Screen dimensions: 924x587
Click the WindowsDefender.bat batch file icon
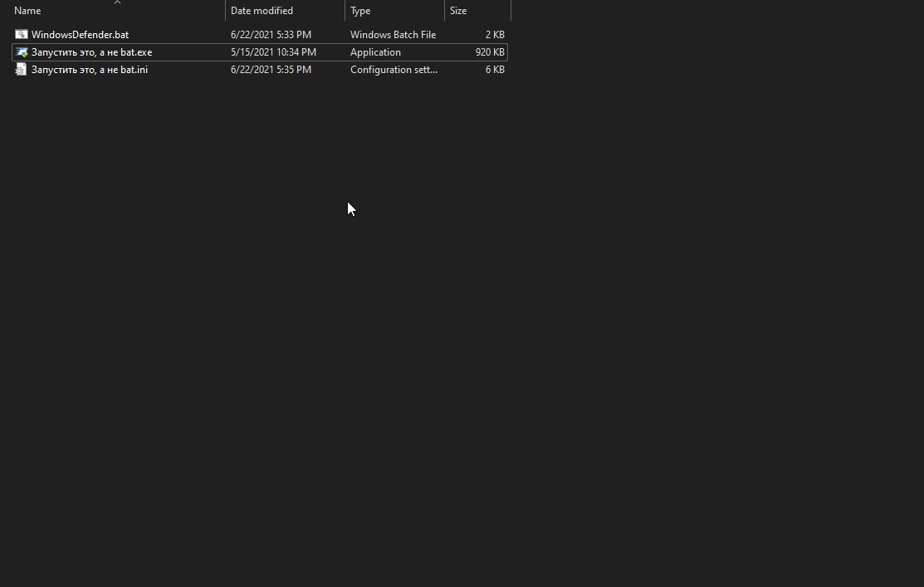point(22,35)
